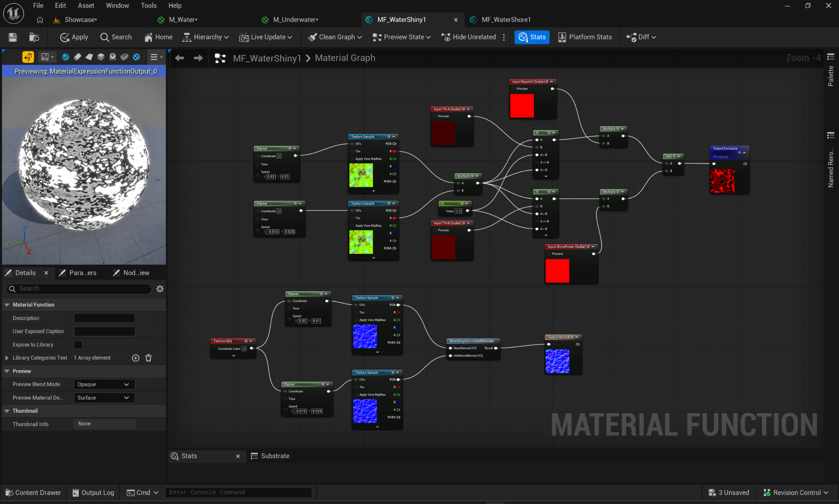Add element to Library Categories Text array

136,358
